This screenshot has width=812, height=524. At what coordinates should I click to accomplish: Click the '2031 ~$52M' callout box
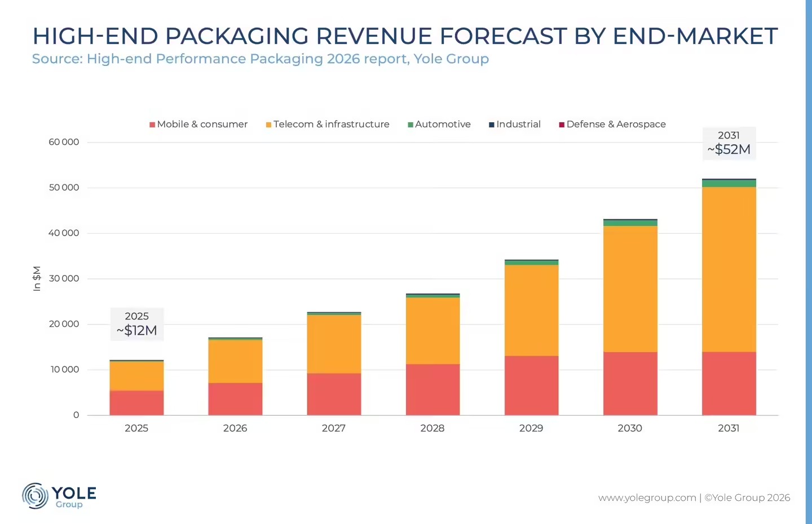(x=729, y=143)
